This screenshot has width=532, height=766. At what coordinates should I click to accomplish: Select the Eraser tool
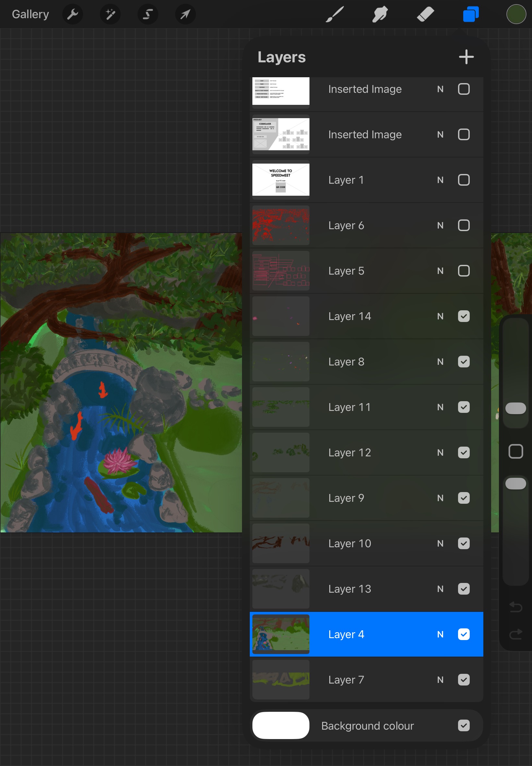click(425, 14)
